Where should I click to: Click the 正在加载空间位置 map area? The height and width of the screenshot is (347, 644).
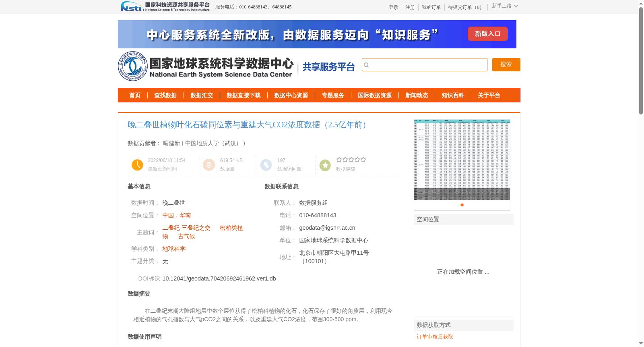pyautogui.click(x=463, y=272)
